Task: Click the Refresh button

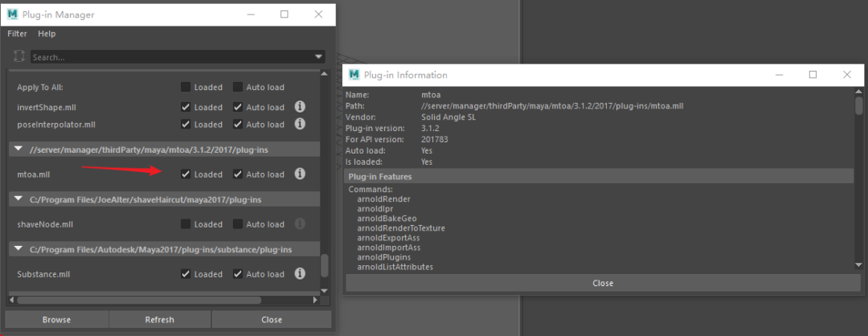Action: (x=159, y=319)
